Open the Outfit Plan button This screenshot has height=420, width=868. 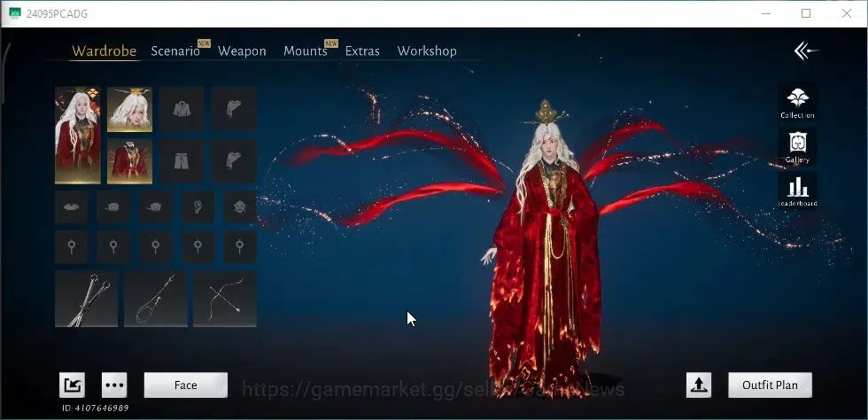pos(770,385)
